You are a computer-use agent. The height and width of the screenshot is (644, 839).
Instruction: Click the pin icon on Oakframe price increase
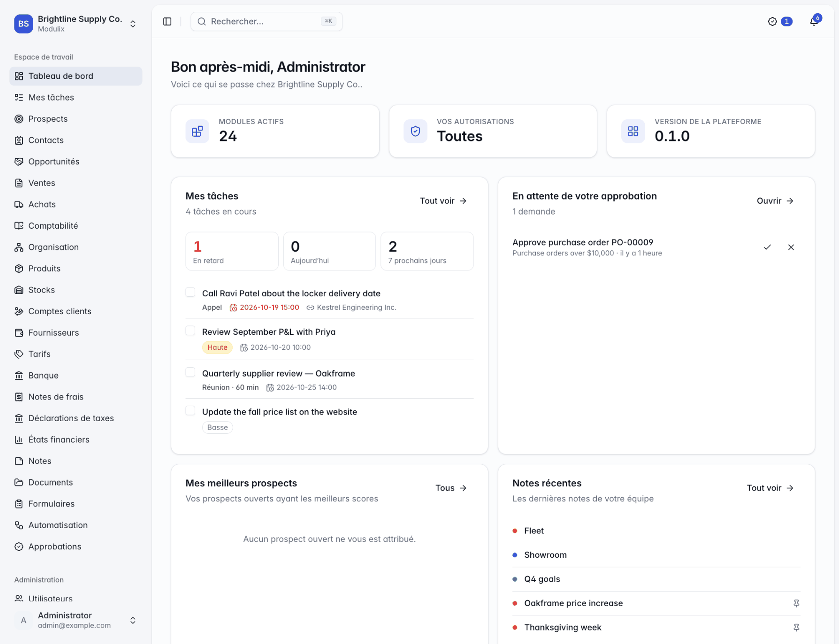pos(796,603)
